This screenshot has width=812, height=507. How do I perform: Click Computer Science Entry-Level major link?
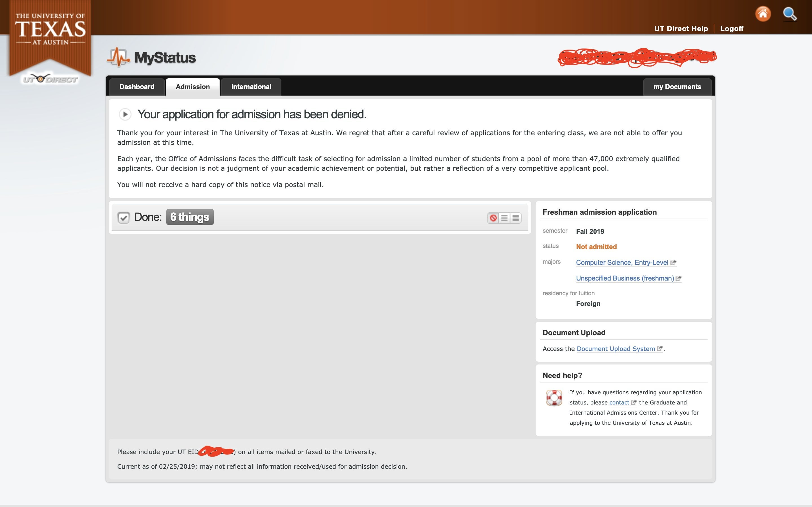(x=622, y=262)
